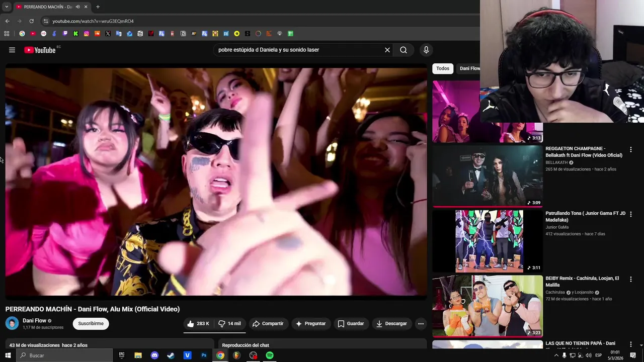Open the system volume speaker icon
The height and width of the screenshot is (362, 644).
tap(589, 355)
